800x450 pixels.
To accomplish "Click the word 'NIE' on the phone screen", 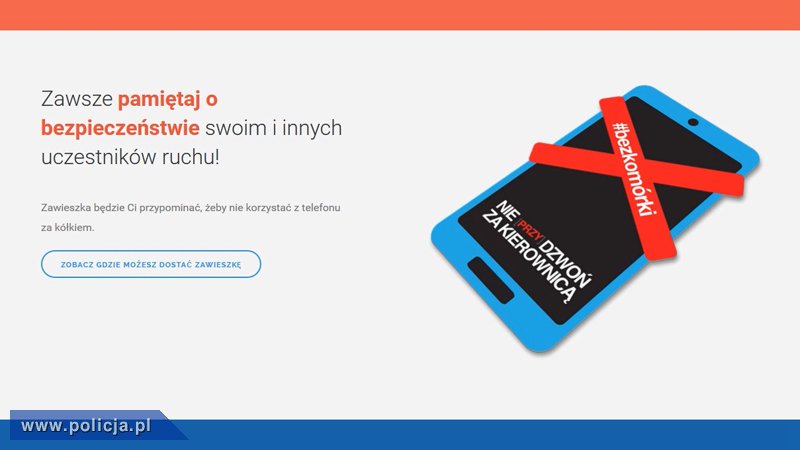I will pos(506,210).
